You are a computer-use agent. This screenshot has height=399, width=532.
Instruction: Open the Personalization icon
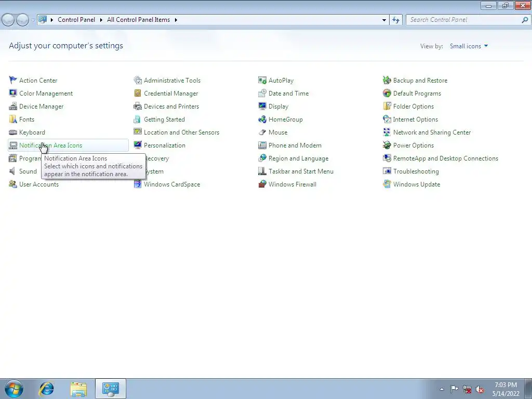[137, 145]
